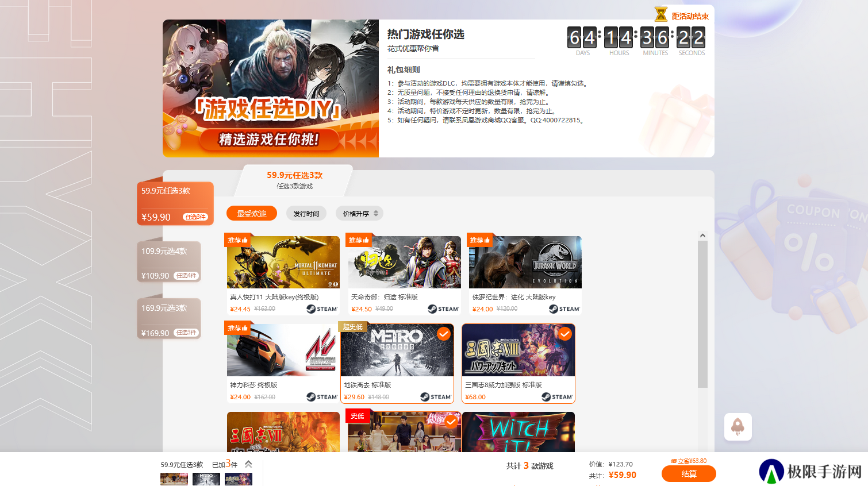Open the 59.9元任选3款 tab
The height and width of the screenshot is (486, 868).
(294, 180)
